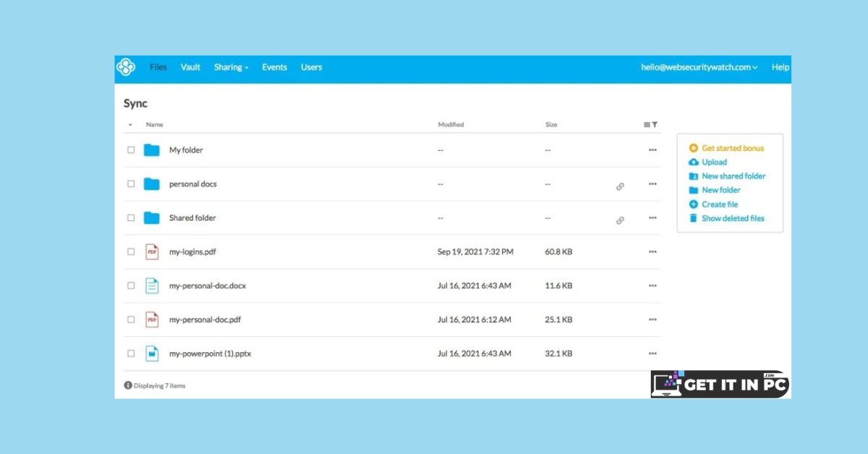This screenshot has height=454, width=868.
Task: Check the box for my-powerpoint (1).pptx
Action: (x=131, y=354)
